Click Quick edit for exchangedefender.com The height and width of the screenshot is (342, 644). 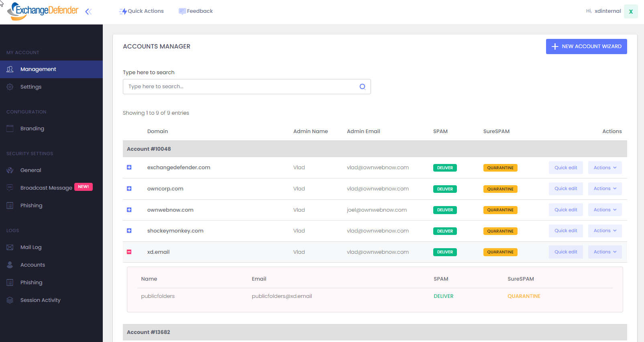click(x=565, y=168)
